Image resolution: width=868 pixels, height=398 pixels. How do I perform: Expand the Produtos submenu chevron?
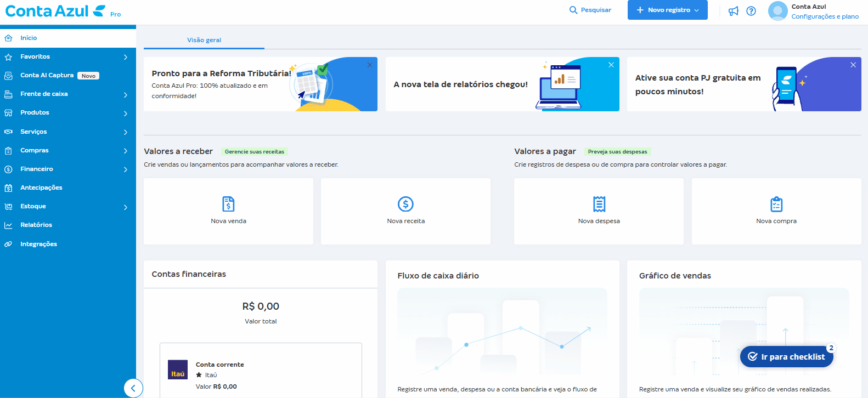(x=126, y=113)
